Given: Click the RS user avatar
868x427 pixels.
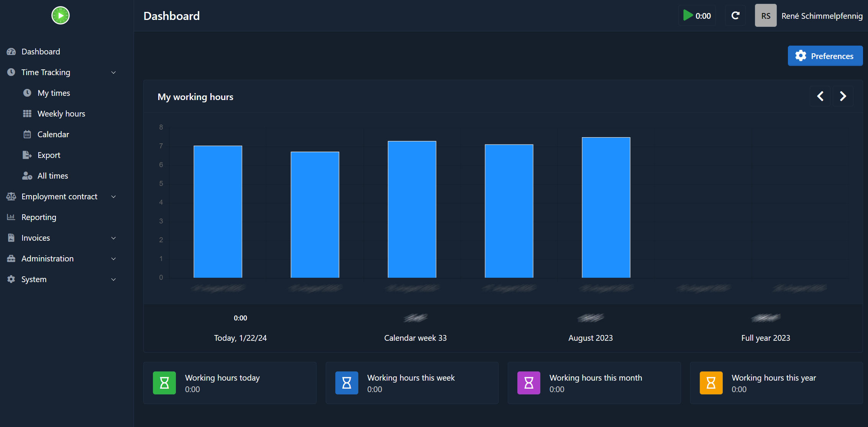Looking at the screenshot, I should (x=765, y=16).
